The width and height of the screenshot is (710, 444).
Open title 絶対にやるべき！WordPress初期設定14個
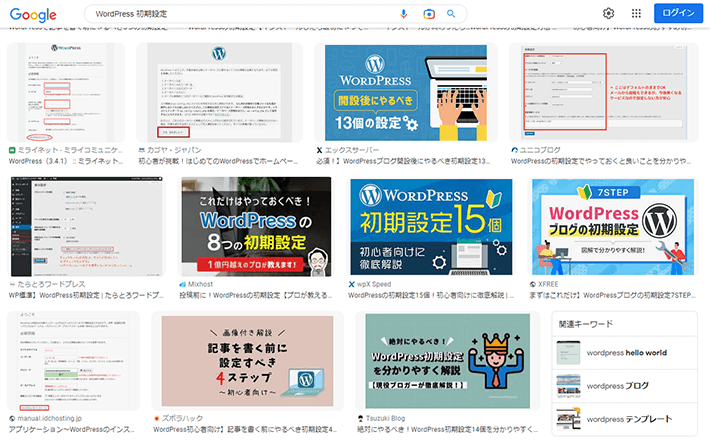pyautogui.click(x=447, y=429)
